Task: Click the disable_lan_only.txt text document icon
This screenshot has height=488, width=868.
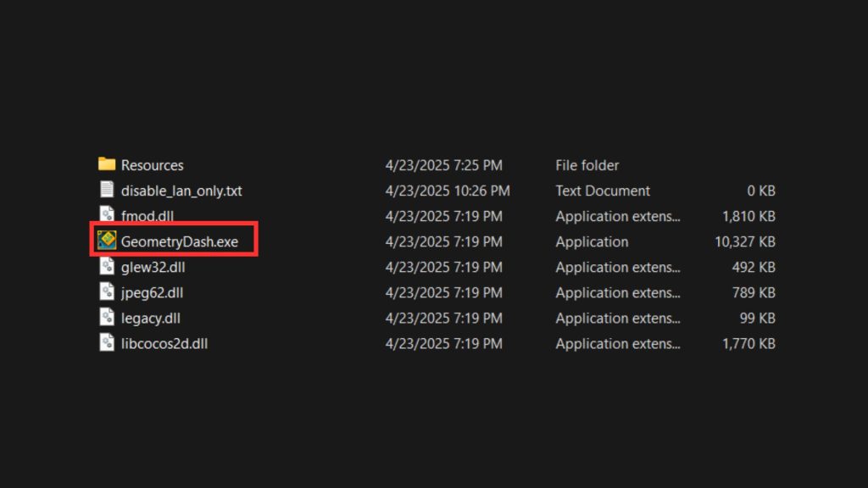Action: [107, 191]
